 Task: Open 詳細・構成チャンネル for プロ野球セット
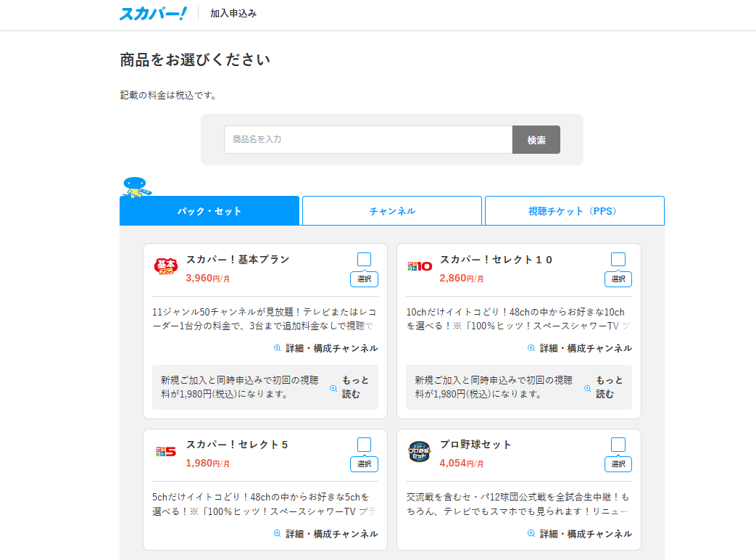(x=586, y=533)
